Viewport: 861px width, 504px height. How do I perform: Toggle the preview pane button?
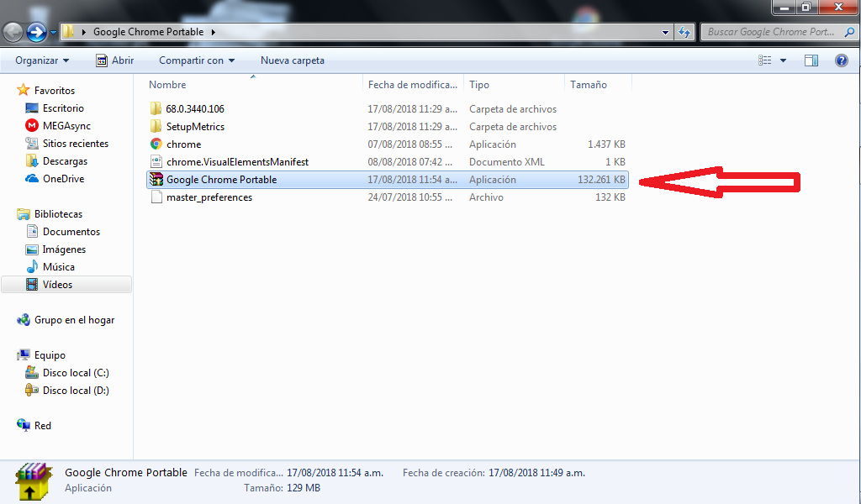tap(811, 60)
